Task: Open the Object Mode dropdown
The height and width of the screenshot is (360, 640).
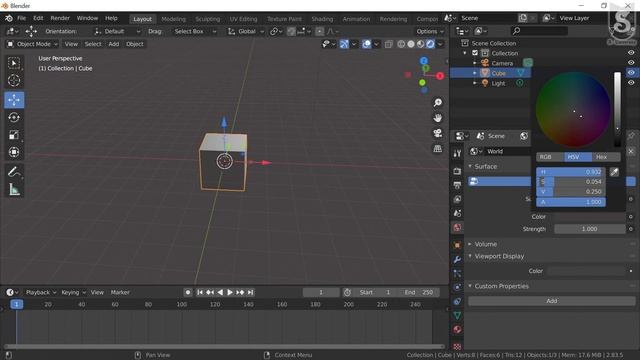Action: tap(33, 44)
